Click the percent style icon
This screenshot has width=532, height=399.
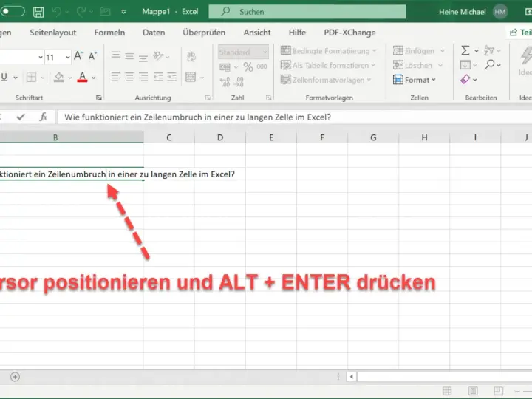tap(248, 66)
